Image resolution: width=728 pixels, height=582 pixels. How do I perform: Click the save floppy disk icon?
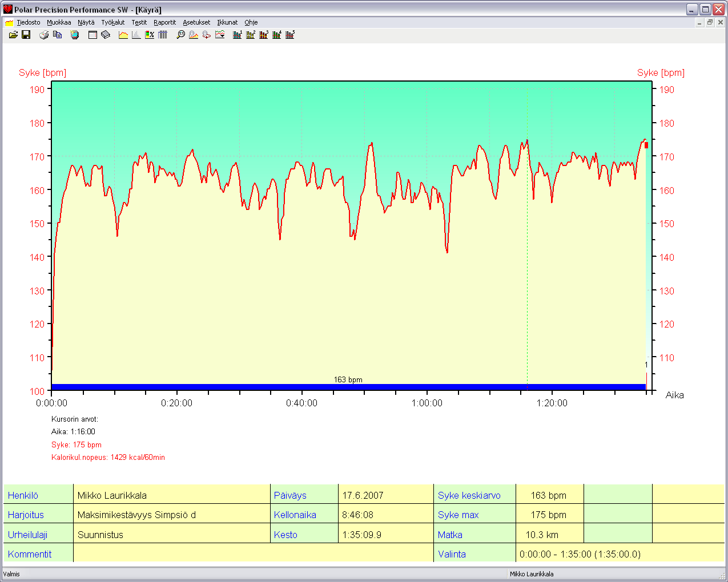(26, 35)
